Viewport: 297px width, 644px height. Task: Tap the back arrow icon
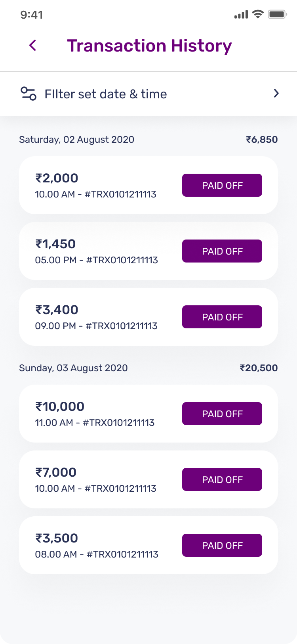pos(33,46)
